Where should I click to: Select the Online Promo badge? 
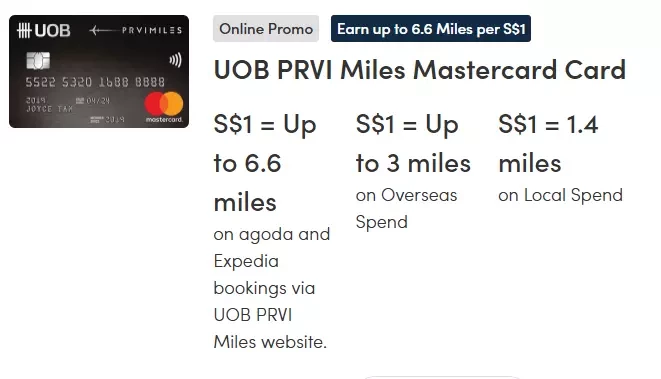pyautogui.click(x=266, y=29)
